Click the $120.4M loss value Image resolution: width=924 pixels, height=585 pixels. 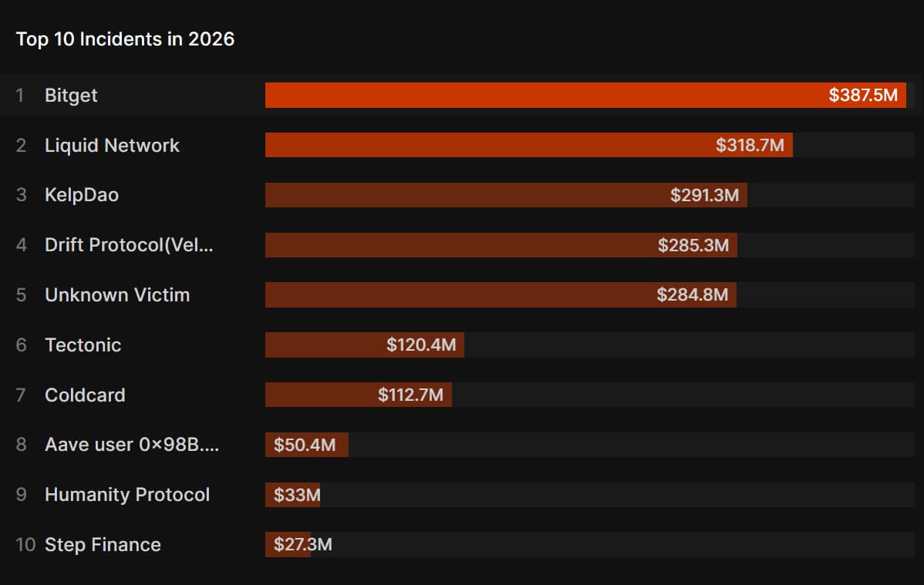tap(421, 345)
